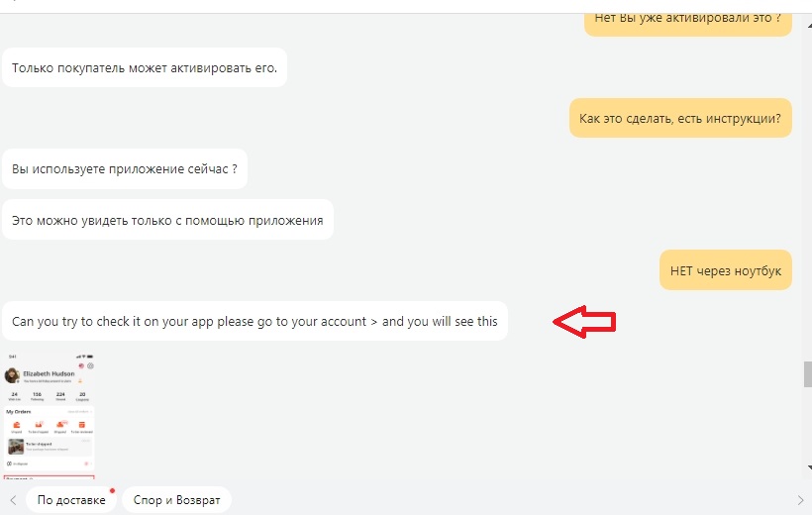Select the Спор и Возврат chip
The image size is (812, 515).
coord(176,500)
